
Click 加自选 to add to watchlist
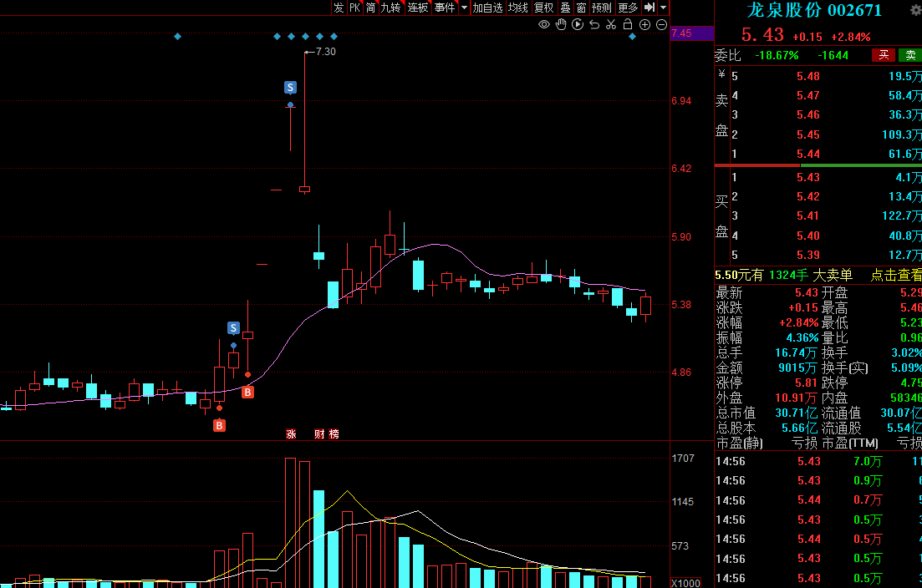click(x=487, y=7)
